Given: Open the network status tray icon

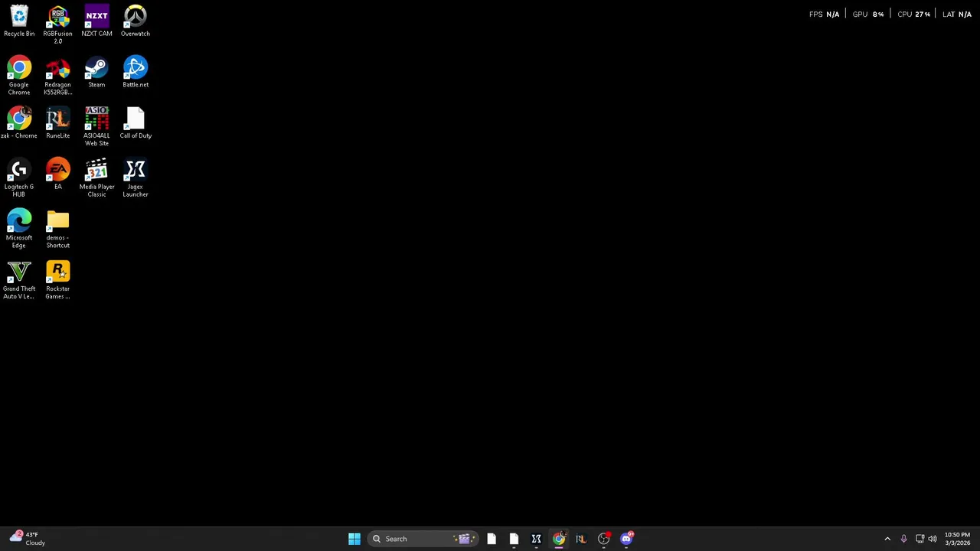Looking at the screenshot, I should coord(920,539).
